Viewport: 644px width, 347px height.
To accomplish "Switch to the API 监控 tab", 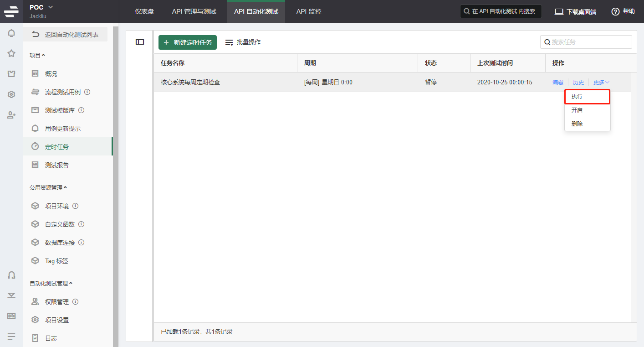I will [x=309, y=11].
